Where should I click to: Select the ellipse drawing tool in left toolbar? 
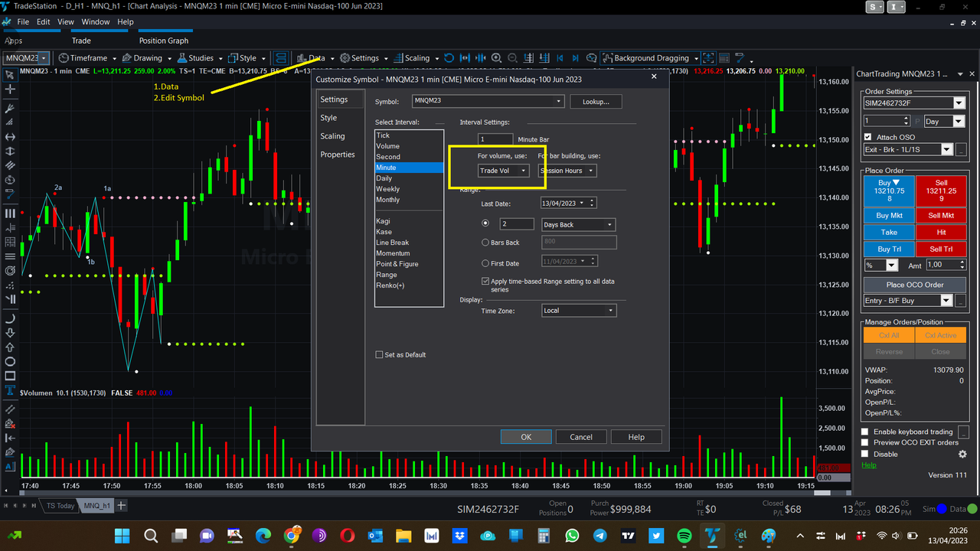point(10,361)
